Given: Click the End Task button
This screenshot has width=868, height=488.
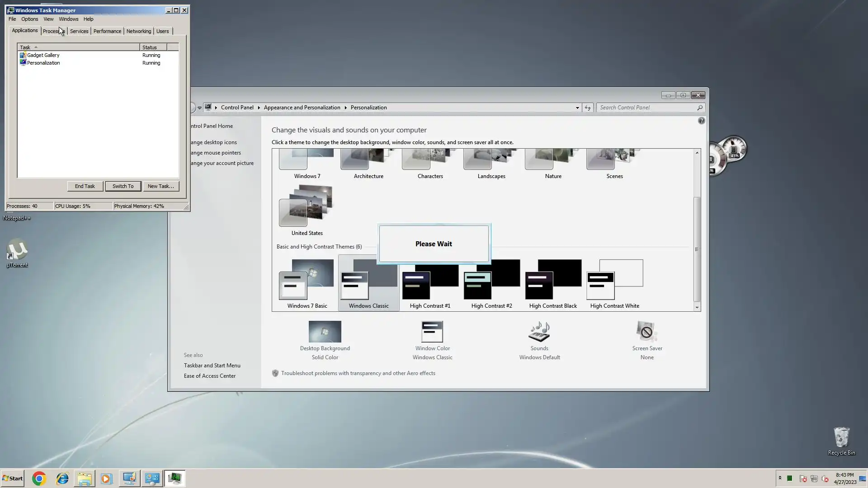Looking at the screenshot, I should click(x=85, y=186).
